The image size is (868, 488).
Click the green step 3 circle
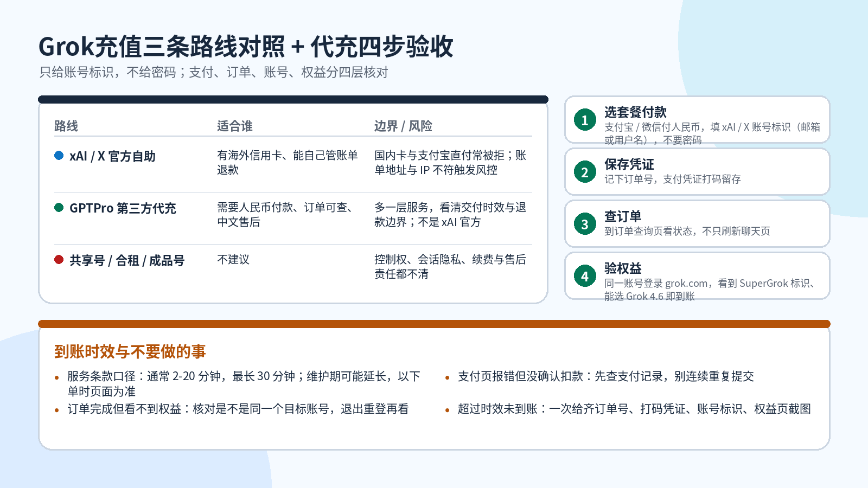tap(585, 224)
